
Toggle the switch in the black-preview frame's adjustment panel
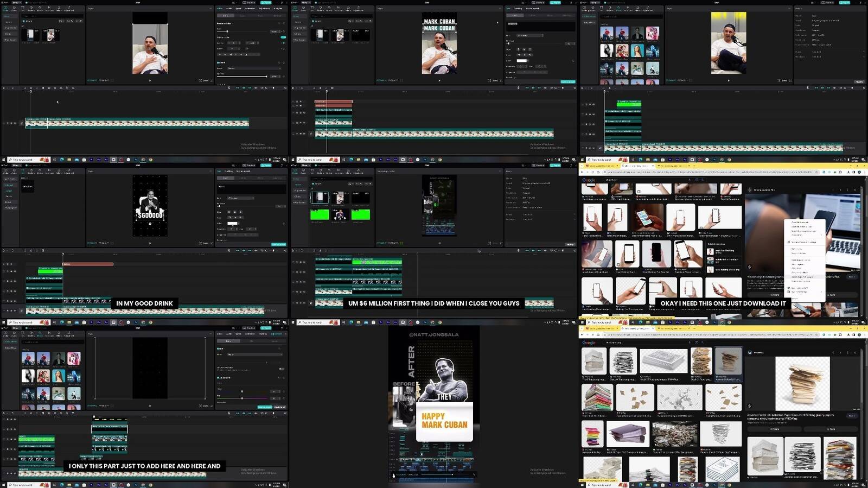282,369
